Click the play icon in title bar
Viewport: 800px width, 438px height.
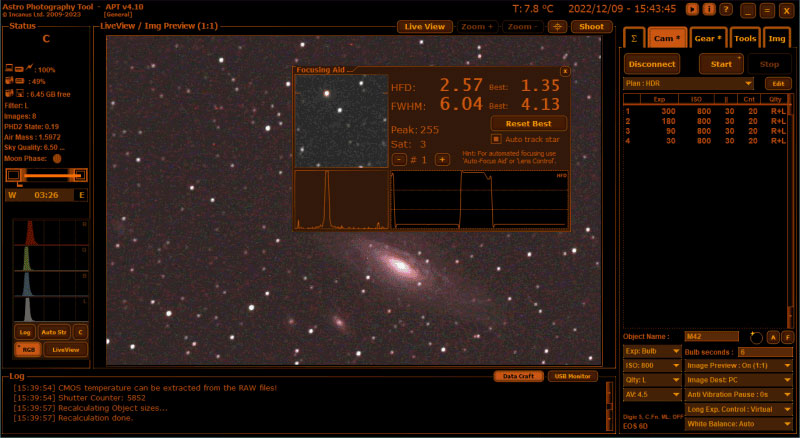(x=692, y=9)
